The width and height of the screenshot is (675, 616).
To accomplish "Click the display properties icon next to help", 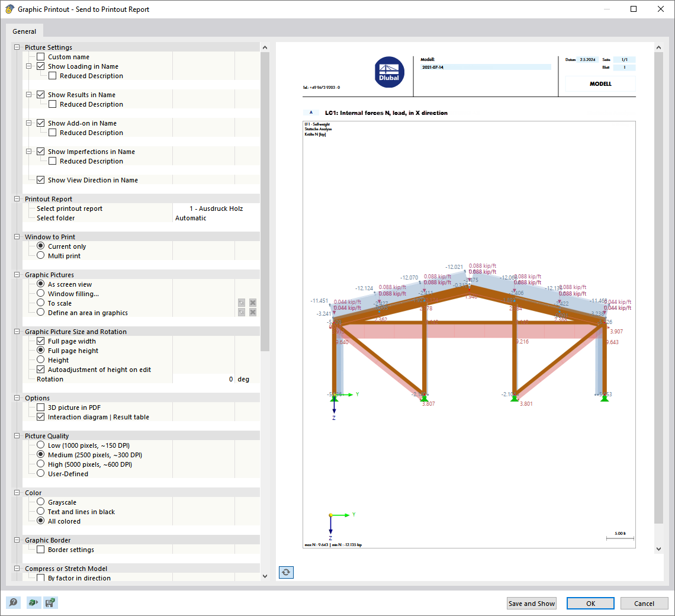I will click(x=32, y=602).
